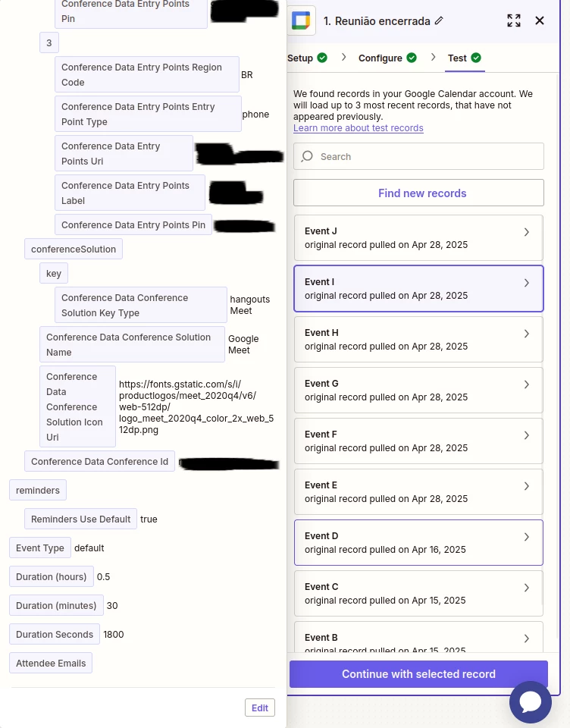Expand Event E record chevron
The width and height of the screenshot is (570, 728).
click(526, 486)
